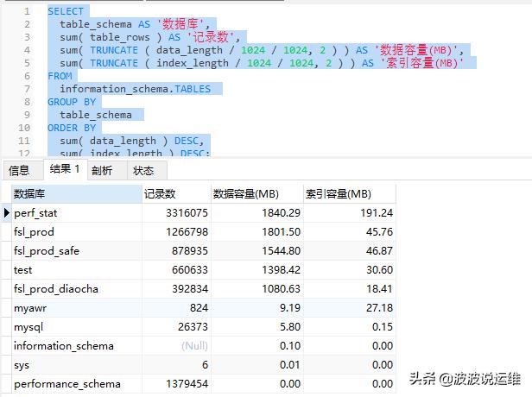Click the ORDER BY keyword on line 10
This screenshot has height=397, width=532.
click(72, 128)
